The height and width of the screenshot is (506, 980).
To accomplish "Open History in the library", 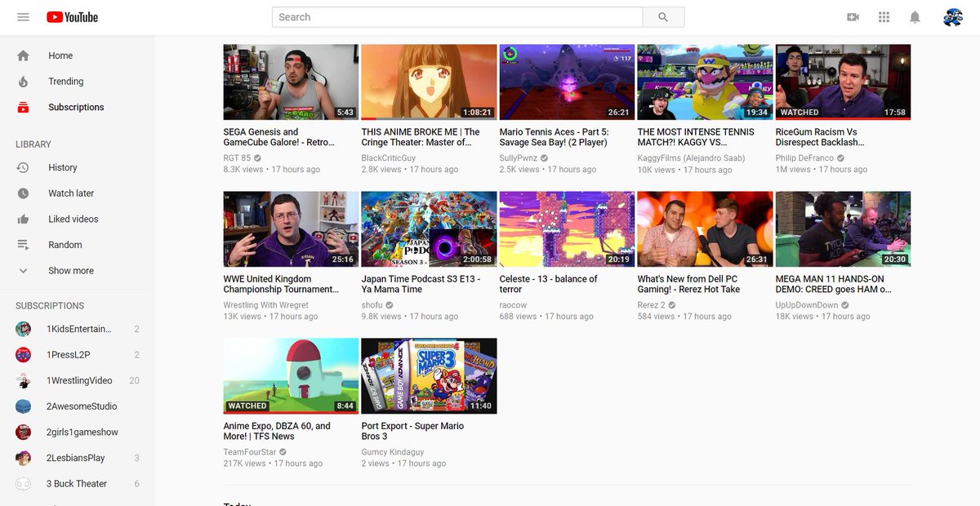I will [78, 167].
